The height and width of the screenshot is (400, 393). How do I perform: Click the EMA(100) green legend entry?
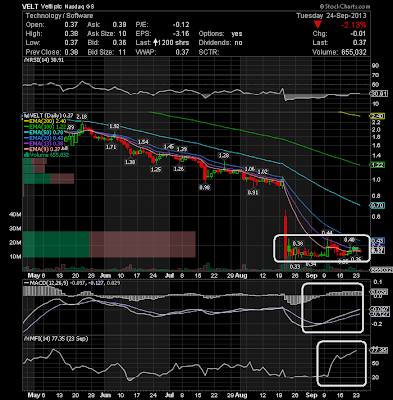(44, 127)
